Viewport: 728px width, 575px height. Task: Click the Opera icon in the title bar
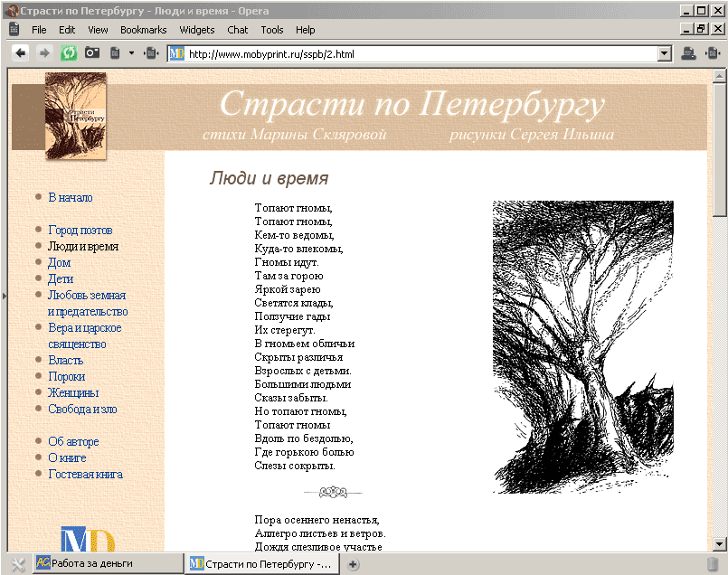(x=14, y=11)
